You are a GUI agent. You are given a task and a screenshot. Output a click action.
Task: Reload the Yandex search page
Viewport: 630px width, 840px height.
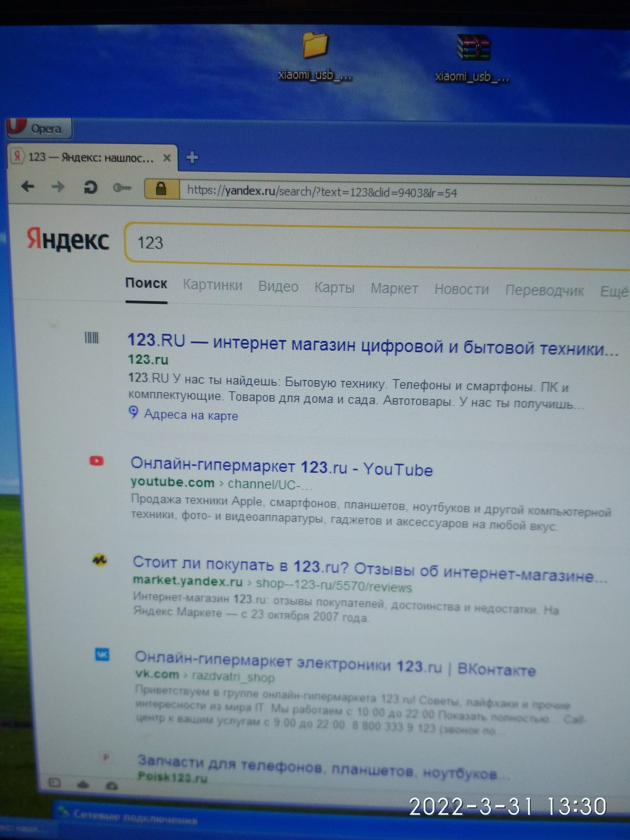pos(90,187)
